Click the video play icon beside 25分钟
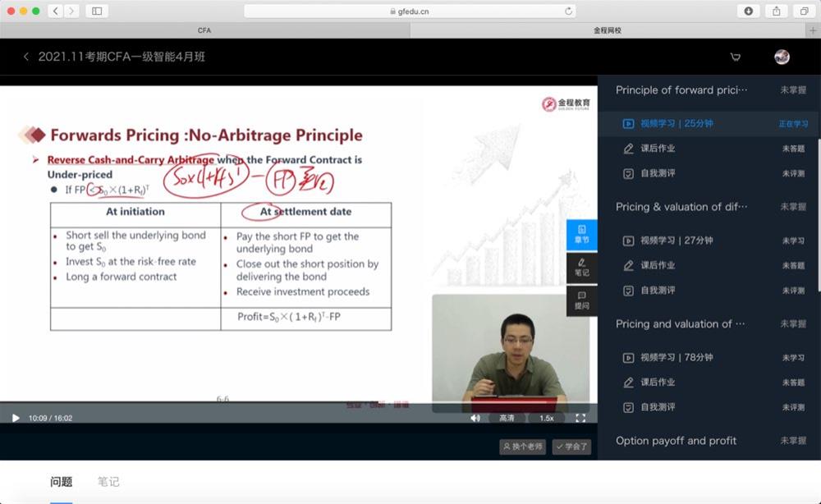821x504 pixels. pyautogui.click(x=628, y=123)
